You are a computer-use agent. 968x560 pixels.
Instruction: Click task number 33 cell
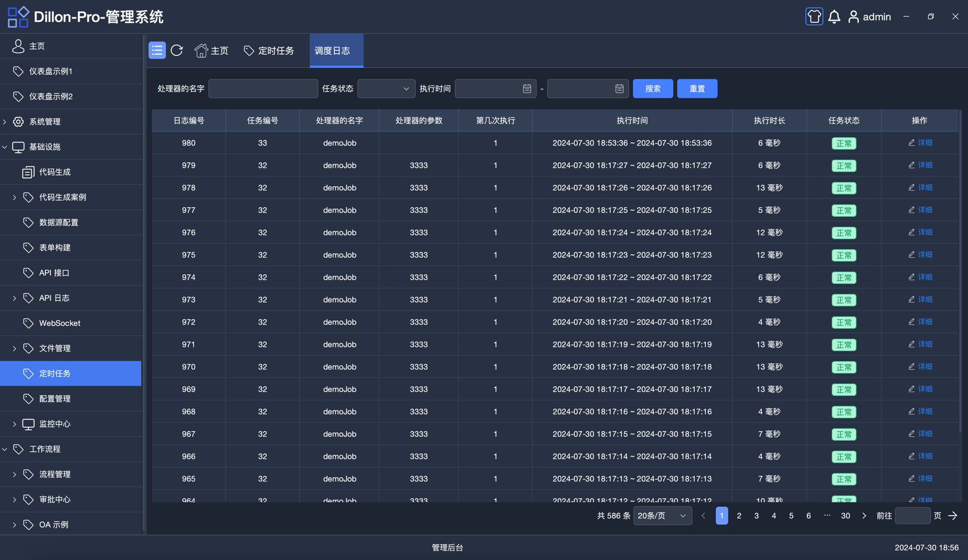[x=263, y=143]
